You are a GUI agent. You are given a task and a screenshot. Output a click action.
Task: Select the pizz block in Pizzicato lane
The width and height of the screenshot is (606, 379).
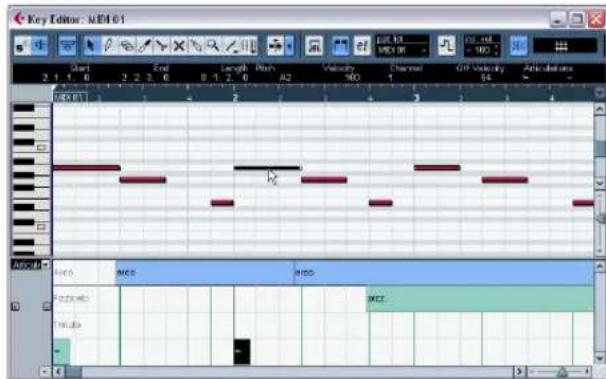pos(480,298)
